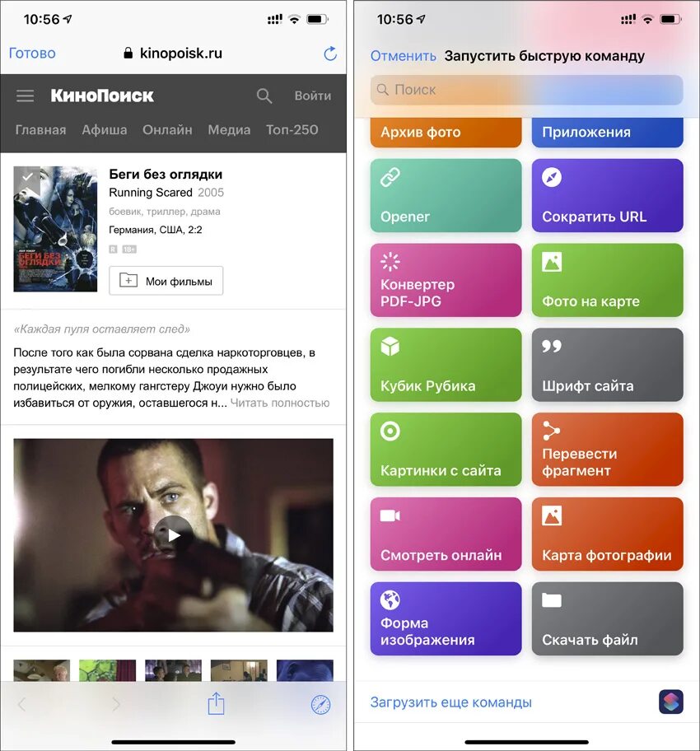700x751 pixels.
Task: Tap the Safari share icon
Action: 216,703
